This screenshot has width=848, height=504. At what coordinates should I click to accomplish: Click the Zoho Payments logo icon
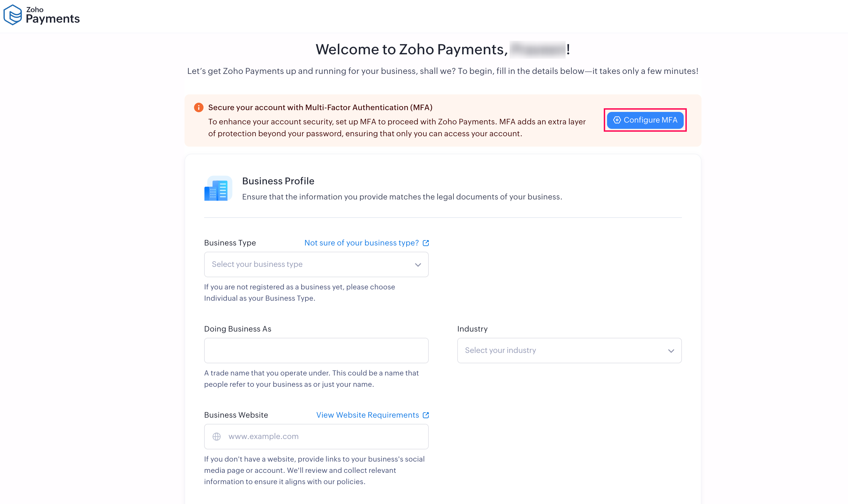tap(12, 15)
